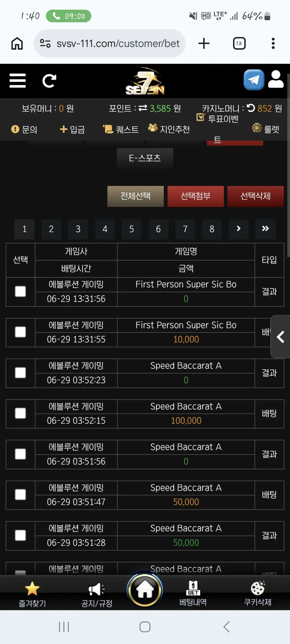Tap the home icon in bottom bar
This screenshot has height=644, width=290.
pos(145,590)
